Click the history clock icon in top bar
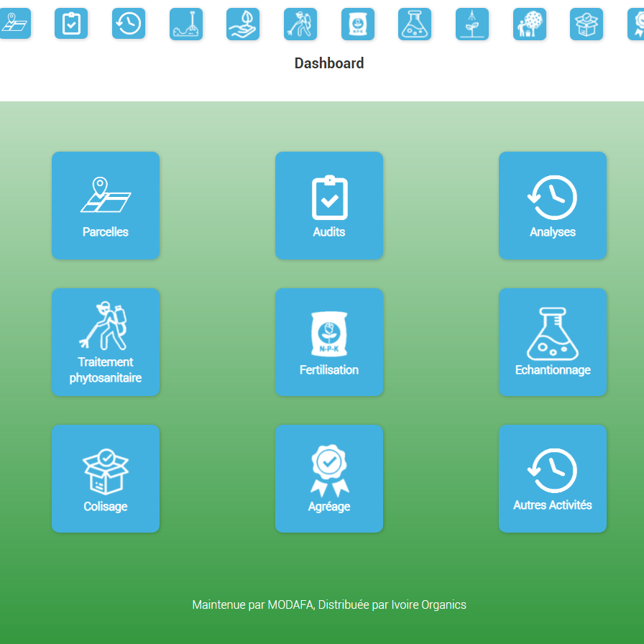Viewport: 644px width, 644px height. tap(129, 24)
